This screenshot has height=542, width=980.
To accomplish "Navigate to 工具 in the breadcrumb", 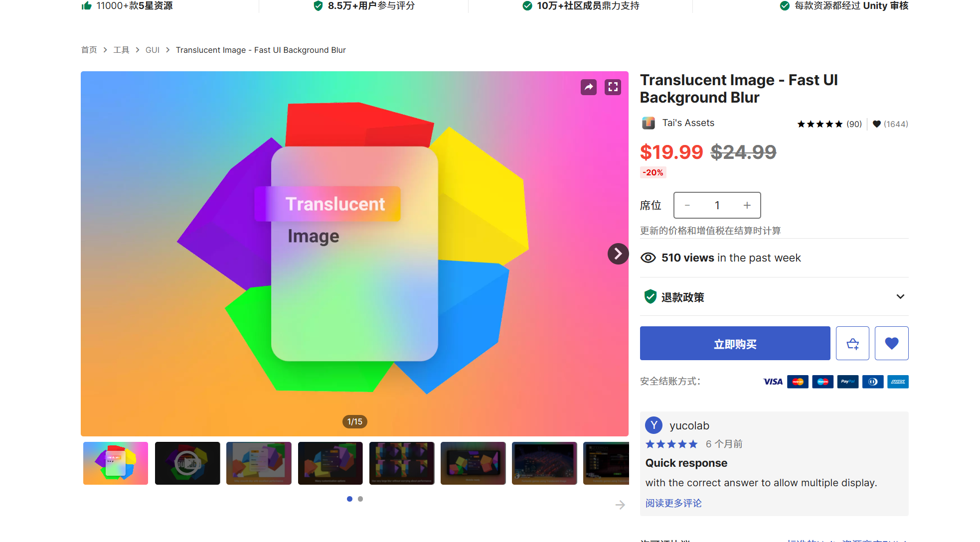I will pos(121,50).
